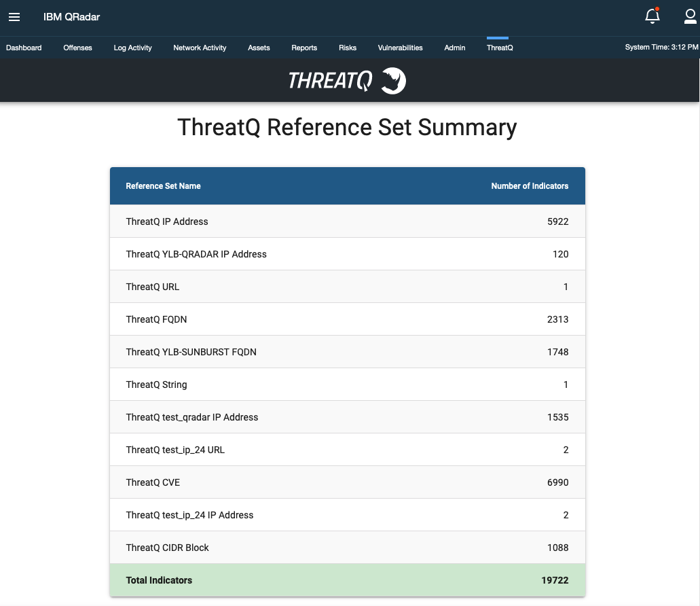This screenshot has width=700, height=606.
Task: Open the Risks tab
Action: click(x=348, y=48)
